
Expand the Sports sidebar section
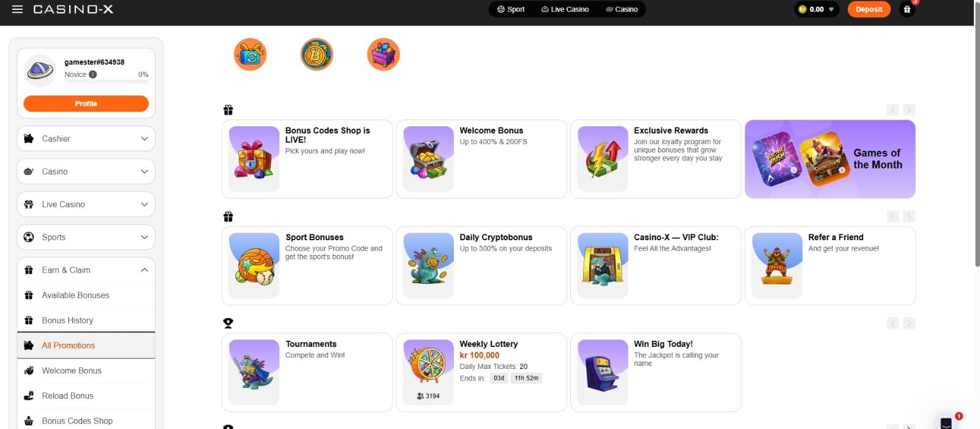(86, 237)
